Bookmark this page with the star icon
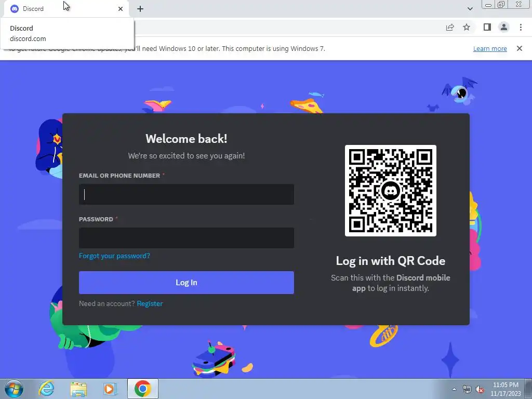This screenshot has width=532, height=399. click(x=467, y=27)
